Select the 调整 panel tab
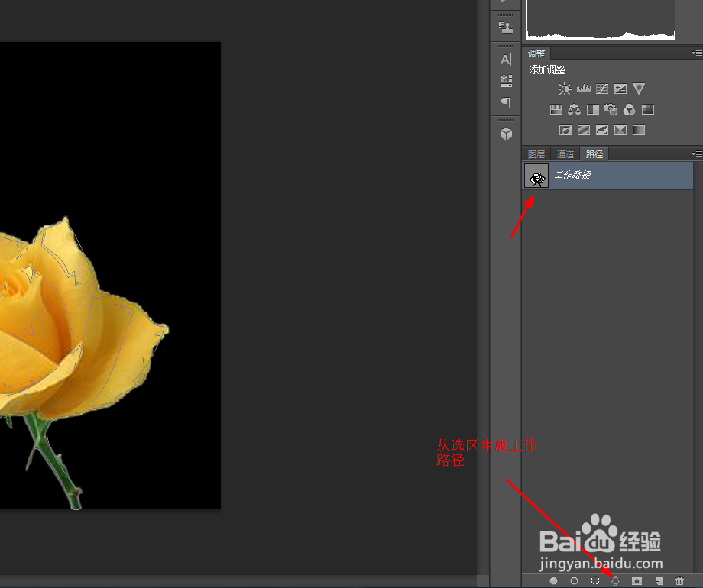 (x=536, y=53)
